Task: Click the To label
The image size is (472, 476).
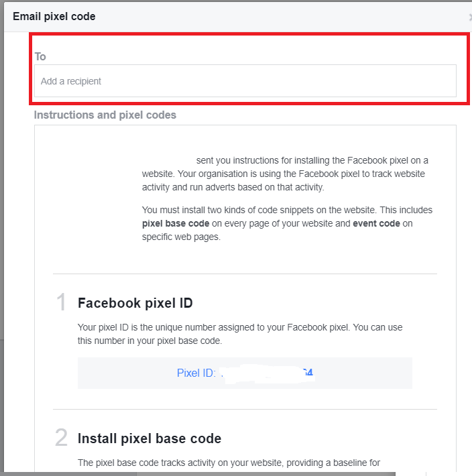Action: pyautogui.click(x=40, y=57)
